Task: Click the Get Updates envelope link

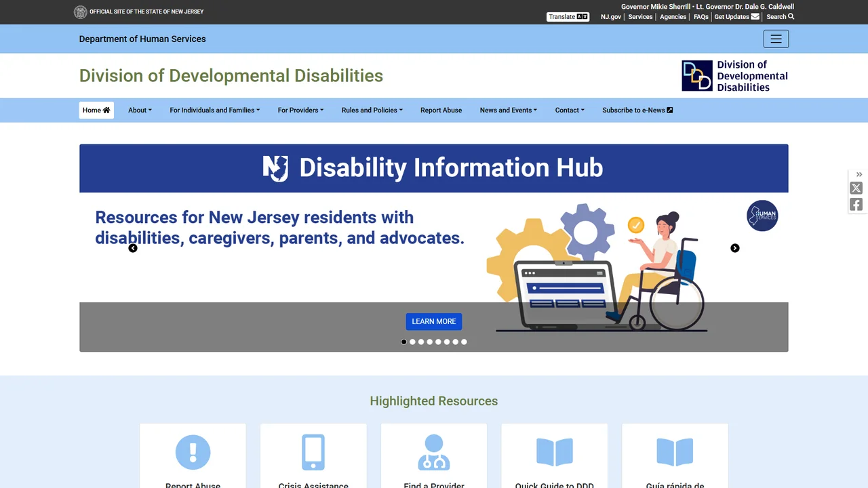Action: click(736, 17)
